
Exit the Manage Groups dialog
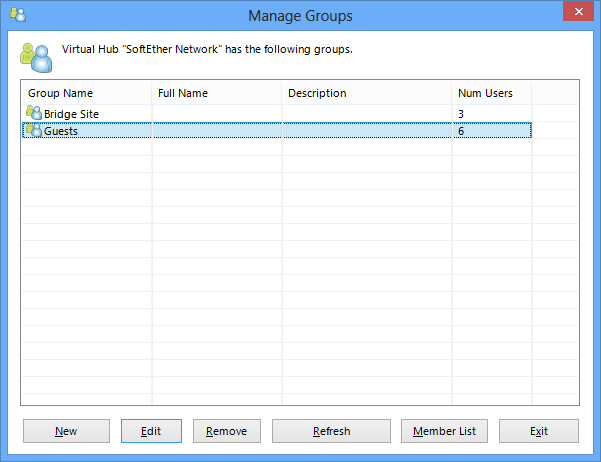(539, 431)
